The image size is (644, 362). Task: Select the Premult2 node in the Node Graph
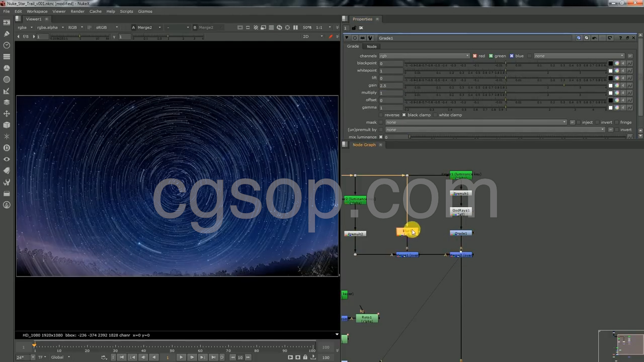click(355, 234)
